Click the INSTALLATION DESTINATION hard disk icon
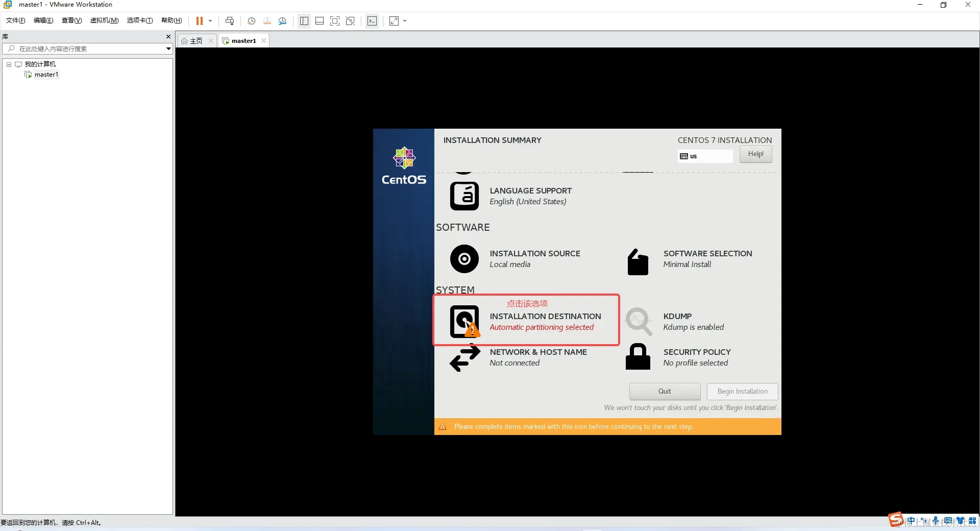 pos(464,322)
